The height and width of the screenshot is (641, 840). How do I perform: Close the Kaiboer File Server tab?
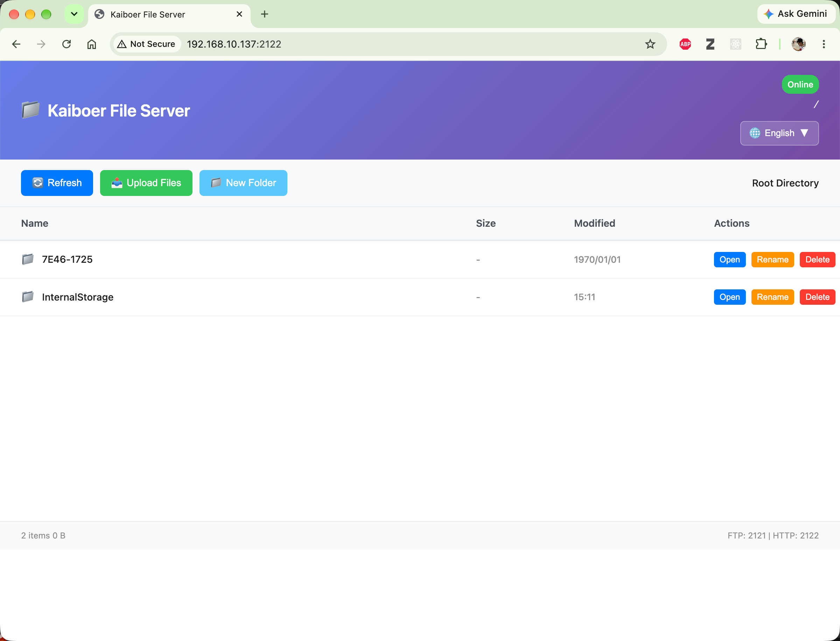(239, 14)
